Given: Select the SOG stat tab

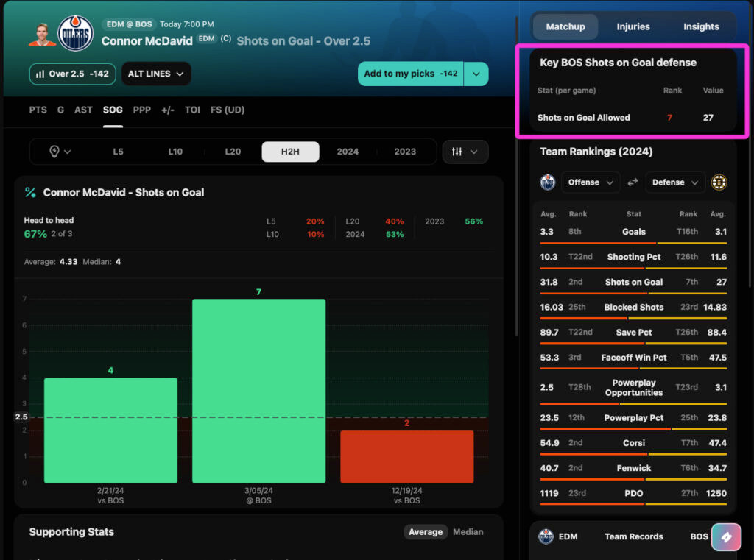Looking at the screenshot, I should click(113, 110).
